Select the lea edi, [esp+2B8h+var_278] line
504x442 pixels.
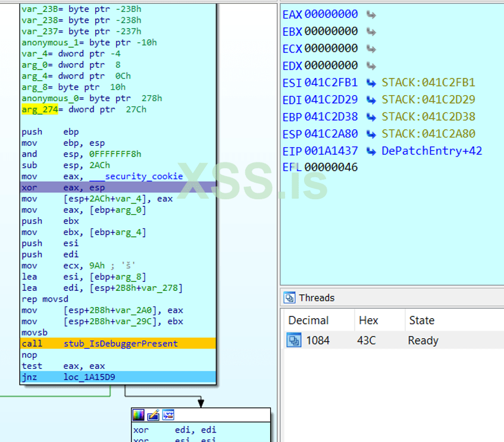(x=102, y=288)
